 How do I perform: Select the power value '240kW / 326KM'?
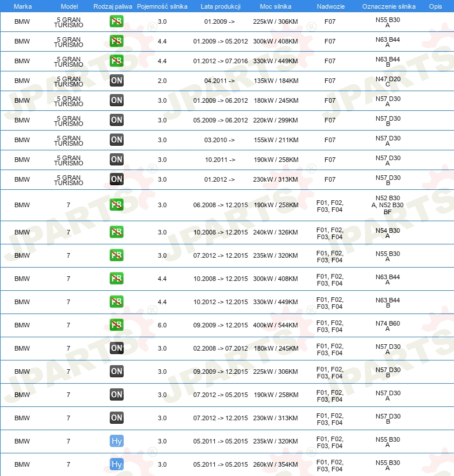(x=275, y=232)
